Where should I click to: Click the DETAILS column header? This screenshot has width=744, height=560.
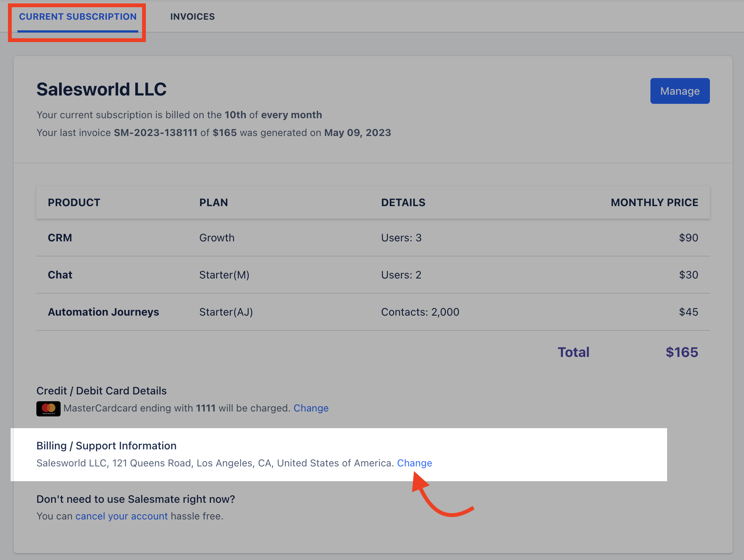click(403, 202)
